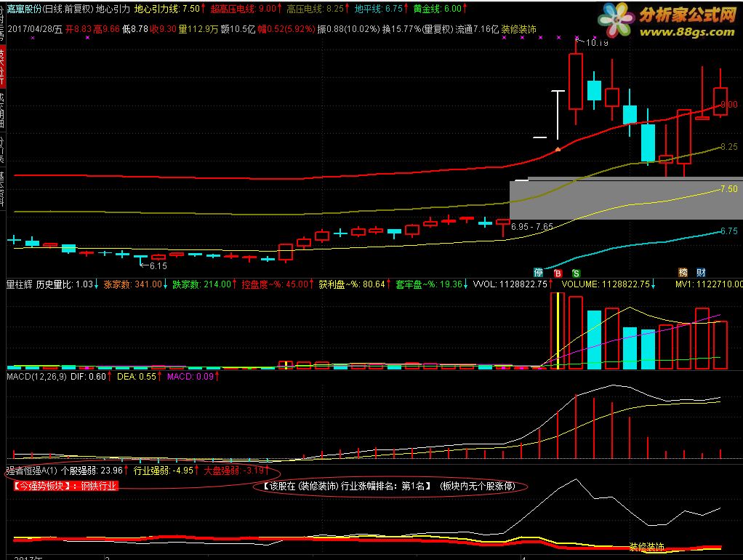The height and width of the screenshot is (560, 743).
Task: Select the 行业强弱: -4.95 value
Action: pos(164,471)
